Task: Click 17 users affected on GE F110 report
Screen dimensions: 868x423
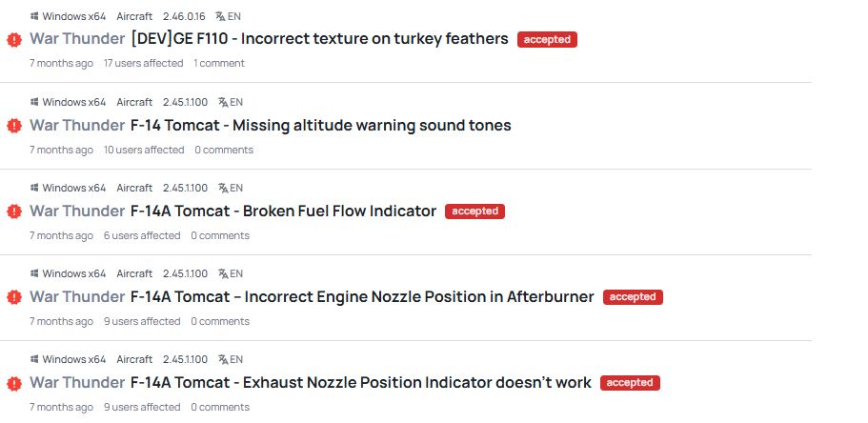Action: [x=143, y=63]
